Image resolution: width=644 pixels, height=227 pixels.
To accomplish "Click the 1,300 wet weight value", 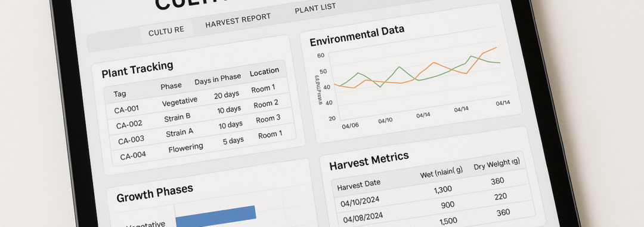I will click(442, 189).
